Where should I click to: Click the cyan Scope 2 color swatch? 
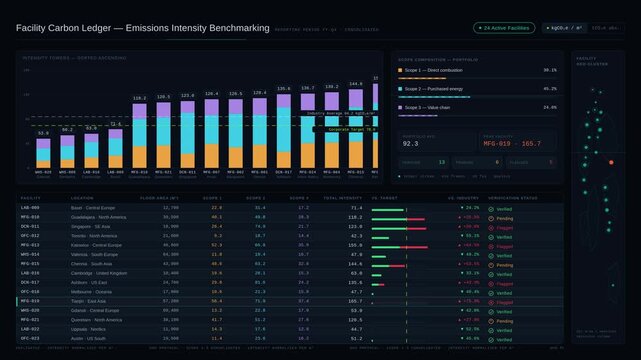(400, 89)
